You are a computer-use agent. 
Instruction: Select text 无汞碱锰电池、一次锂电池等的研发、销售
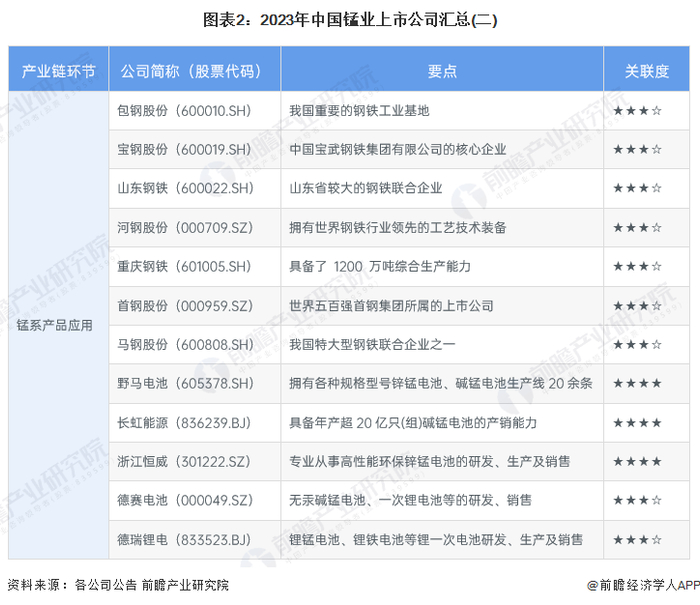pos(410,500)
